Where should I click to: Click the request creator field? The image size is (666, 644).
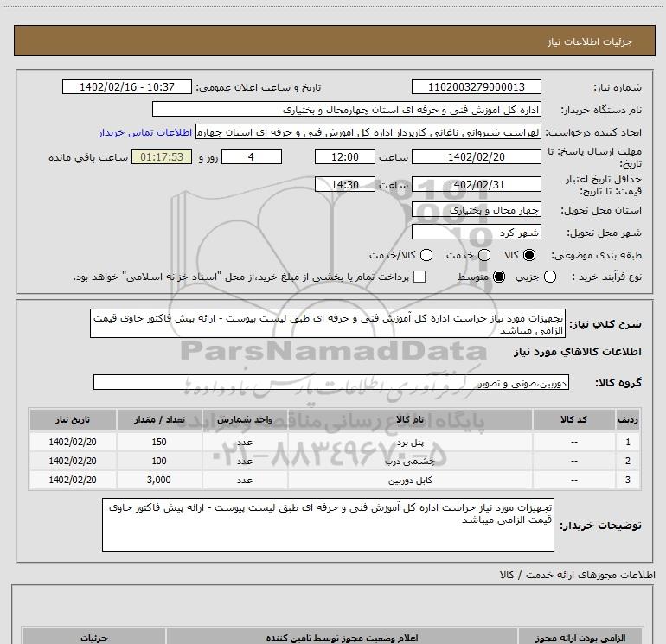pyautogui.click(x=368, y=132)
